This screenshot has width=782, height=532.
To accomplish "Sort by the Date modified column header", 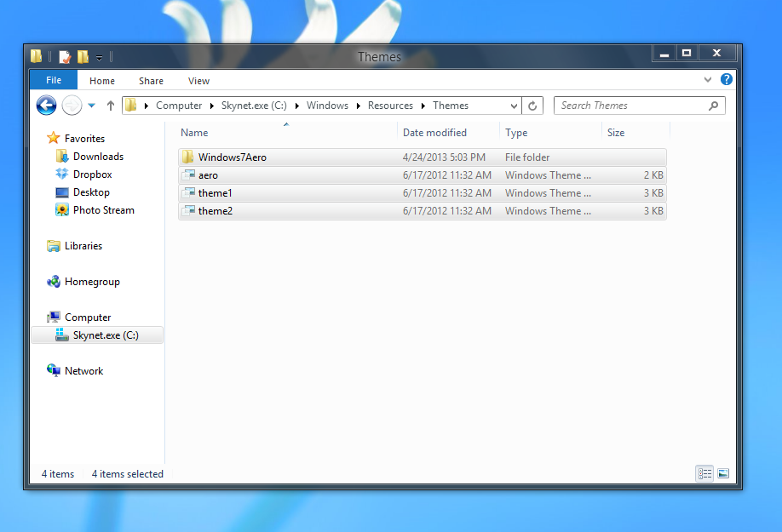I will pos(435,133).
